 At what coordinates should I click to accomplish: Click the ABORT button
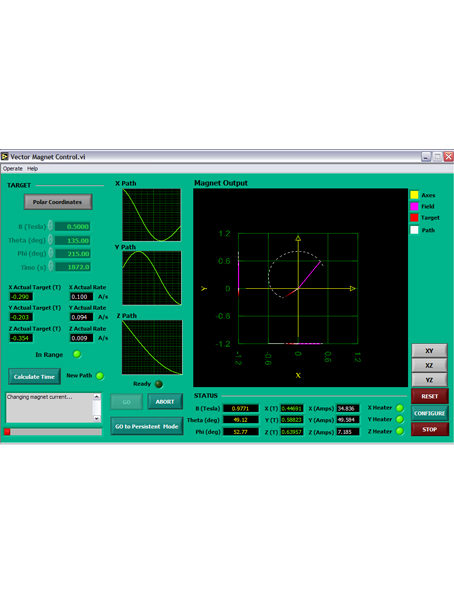[165, 402]
